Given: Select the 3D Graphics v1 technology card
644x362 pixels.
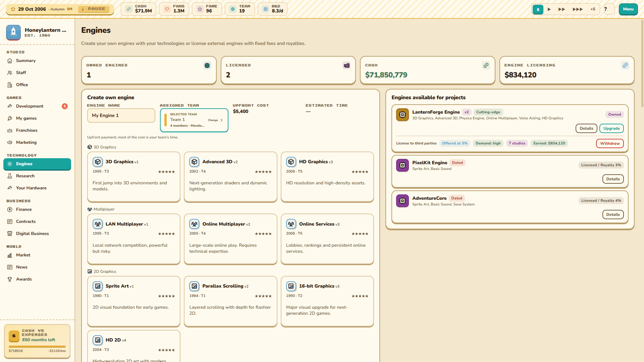Looking at the screenshot, I should (x=134, y=177).
